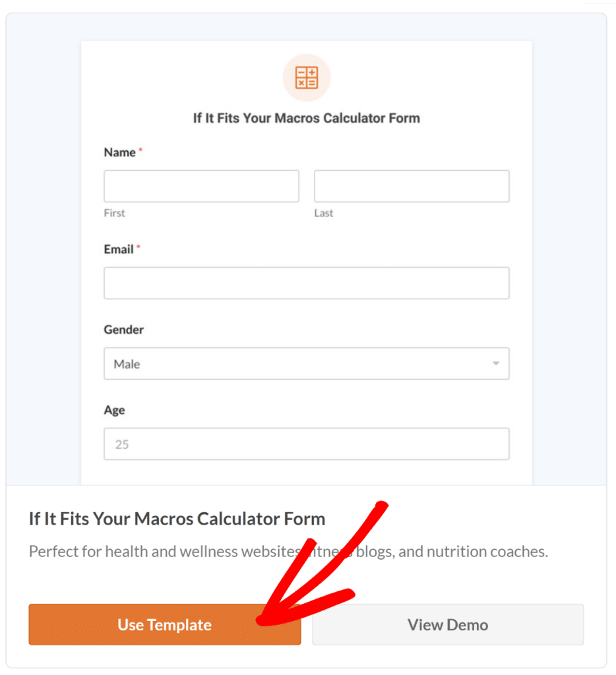The image size is (616, 675).
Task: Focus the Email input field
Action: coord(306,283)
